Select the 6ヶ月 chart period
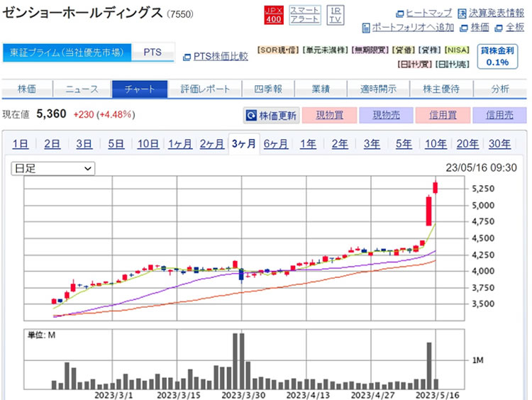The width and height of the screenshot is (532, 400). pos(276,144)
